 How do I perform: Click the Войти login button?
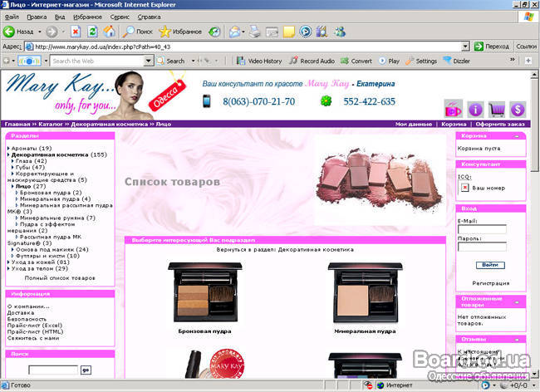(491, 265)
